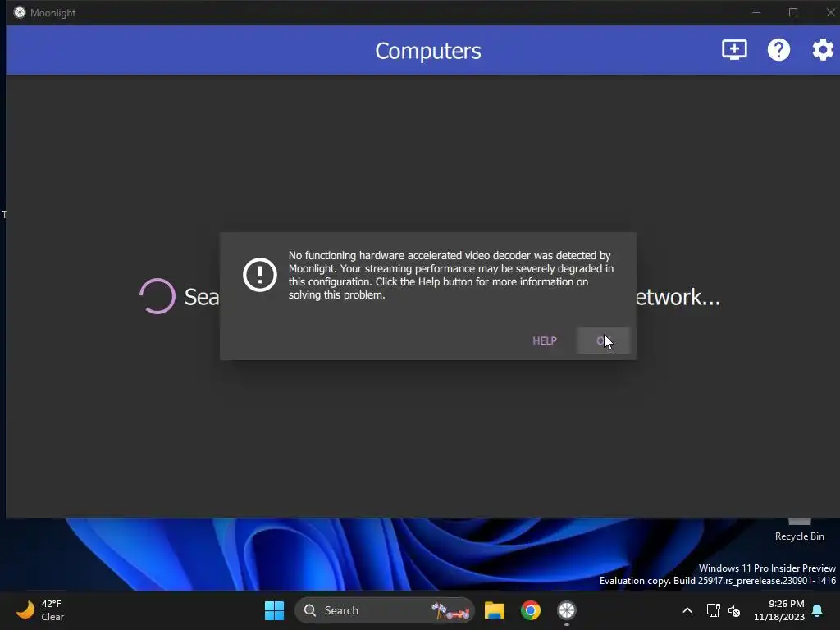Dismiss the warning with the OK button
This screenshot has width=840, height=630.
[x=603, y=340]
